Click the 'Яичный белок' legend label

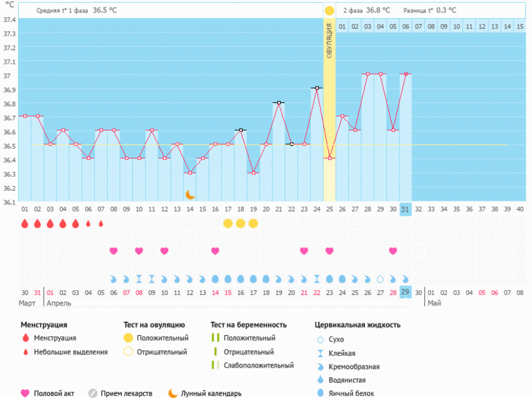click(352, 393)
